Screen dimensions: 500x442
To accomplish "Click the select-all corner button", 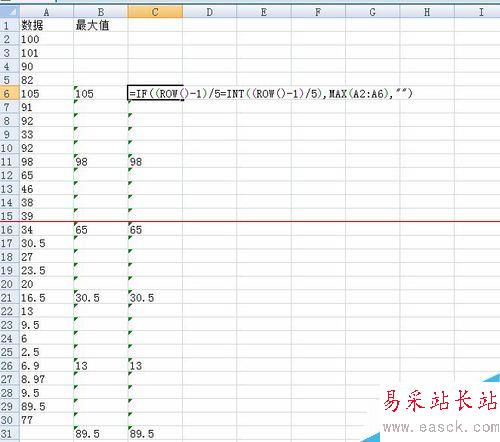I will pyautogui.click(x=10, y=12).
